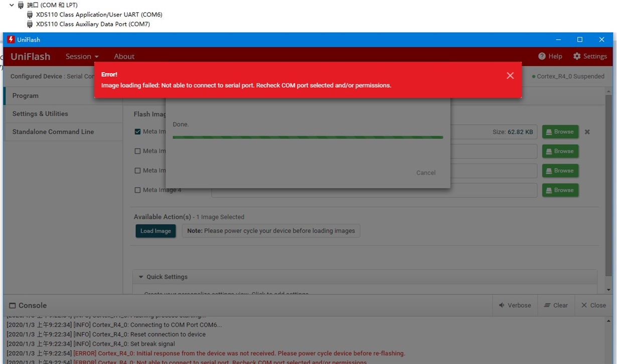Open Settings & Utilities sidebar tab
This screenshot has width=617, height=364.
pos(63,114)
